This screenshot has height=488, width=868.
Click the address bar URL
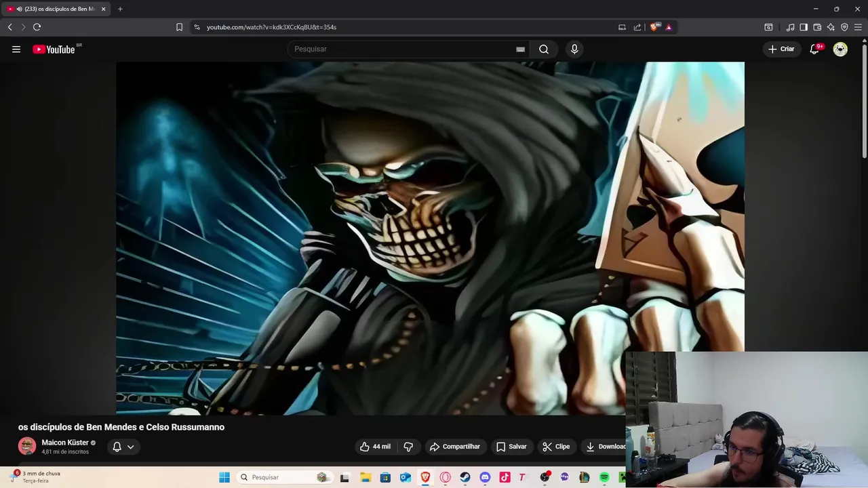[x=271, y=27]
